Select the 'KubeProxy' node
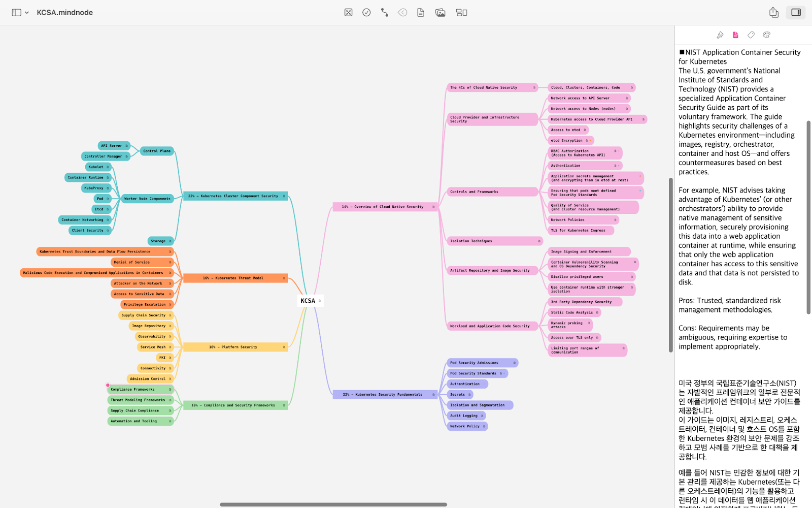This screenshot has height=508, width=812. [x=96, y=188]
